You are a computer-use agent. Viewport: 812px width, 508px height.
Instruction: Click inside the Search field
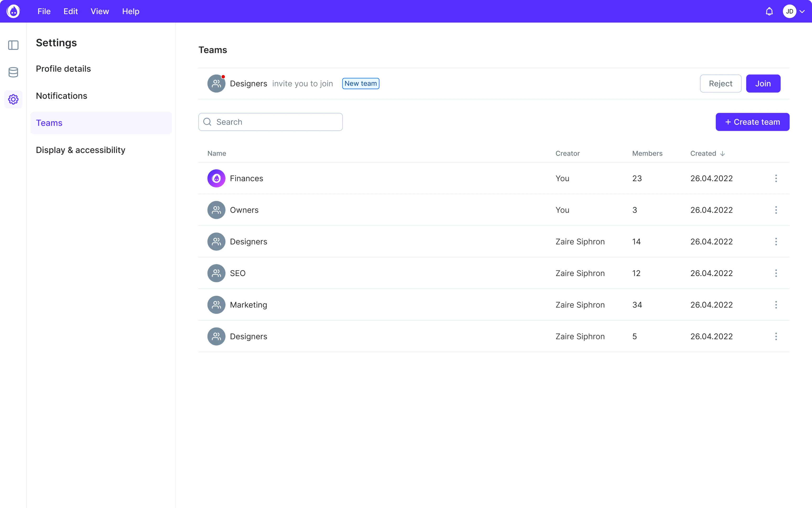[x=271, y=122]
